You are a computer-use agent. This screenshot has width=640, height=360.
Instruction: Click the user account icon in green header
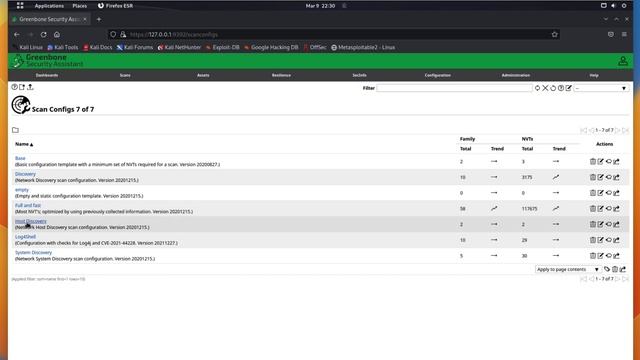coord(623,61)
